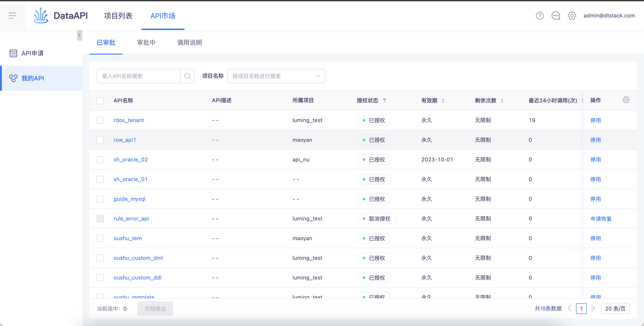Check the guide_mysql row checkbox
Viewport: 644px width, 326px height.
(100, 199)
